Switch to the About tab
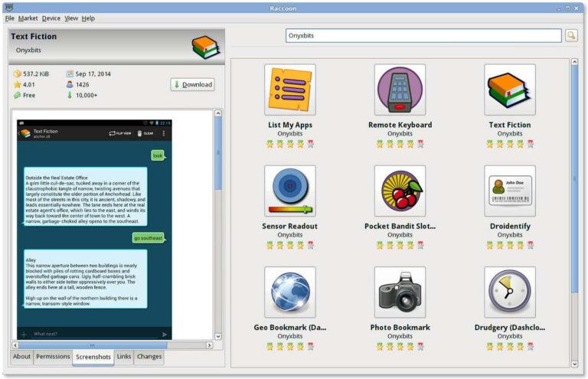The image size is (588, 379). [x=21, y=357]
